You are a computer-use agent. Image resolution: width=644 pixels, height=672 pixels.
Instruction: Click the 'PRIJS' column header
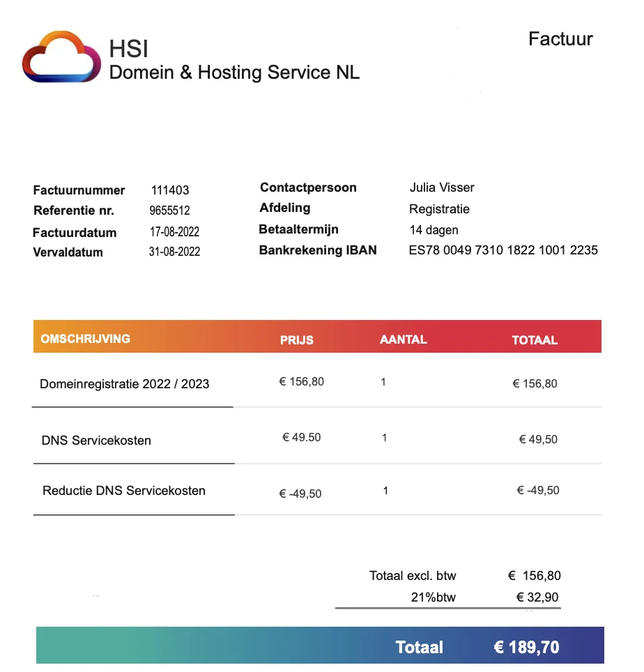pos(296,340)
